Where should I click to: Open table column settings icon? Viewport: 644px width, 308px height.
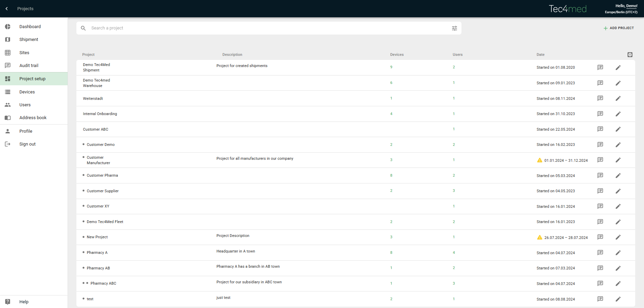point(630,55)
